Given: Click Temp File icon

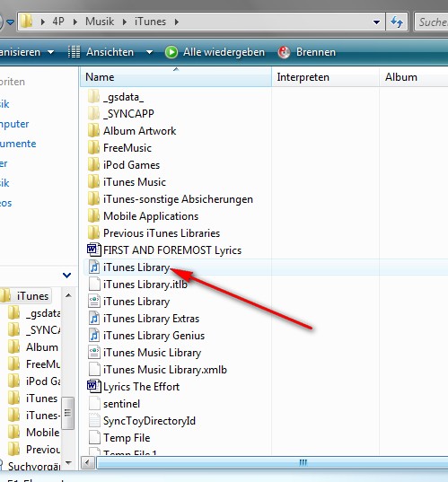Looking at the screenshot, I should [94, 438].
